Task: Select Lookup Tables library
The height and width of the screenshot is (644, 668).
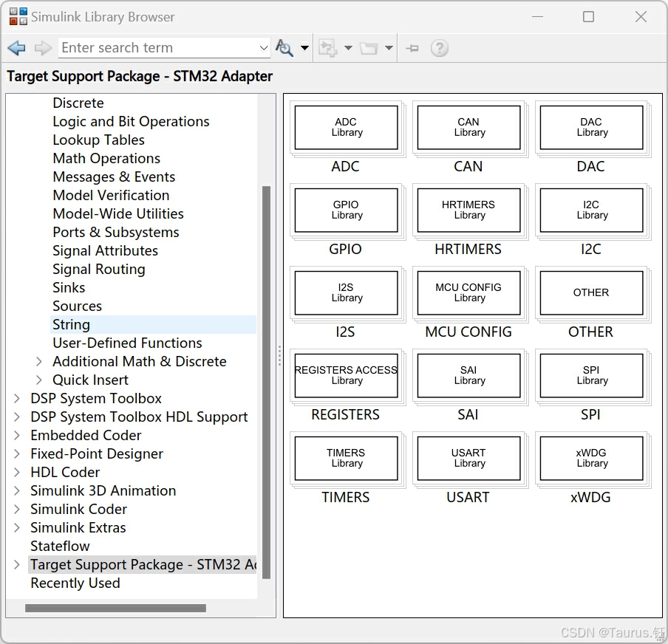Action: [x=98, y=140]
